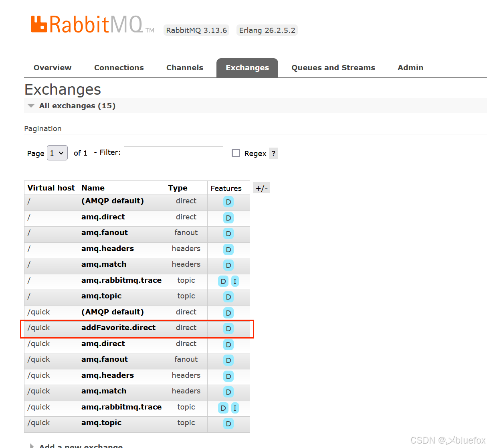
Task: Open amq.rabbitmq.trace in /quick vhost
Action: tap(121, 407)
